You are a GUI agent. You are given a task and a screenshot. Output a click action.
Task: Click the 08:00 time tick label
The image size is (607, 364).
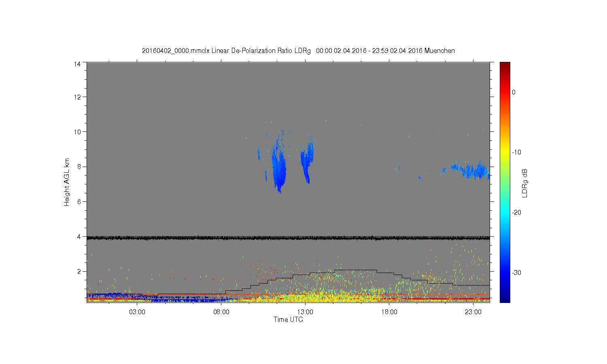click(221, 312)
